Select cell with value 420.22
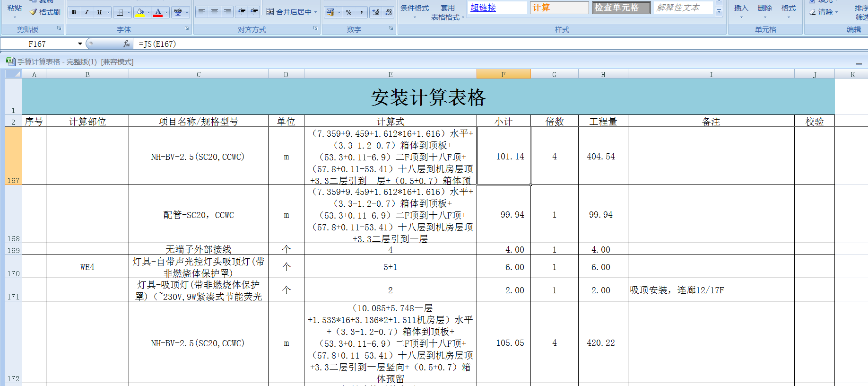The width and height of the screenshot is (868, 386). pyautogui.click(x=603, y=342)
